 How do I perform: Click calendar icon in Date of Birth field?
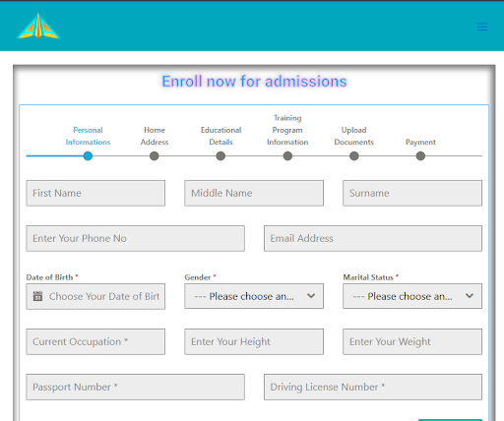[x=37, y=296]
